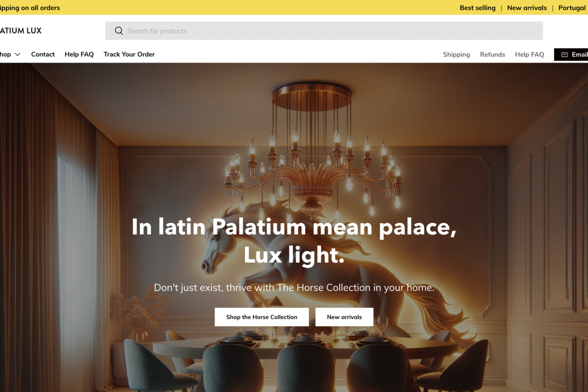Click the free shipping announcement text
The height and width of the screenshot is (392, 588).
coord(30,8)
